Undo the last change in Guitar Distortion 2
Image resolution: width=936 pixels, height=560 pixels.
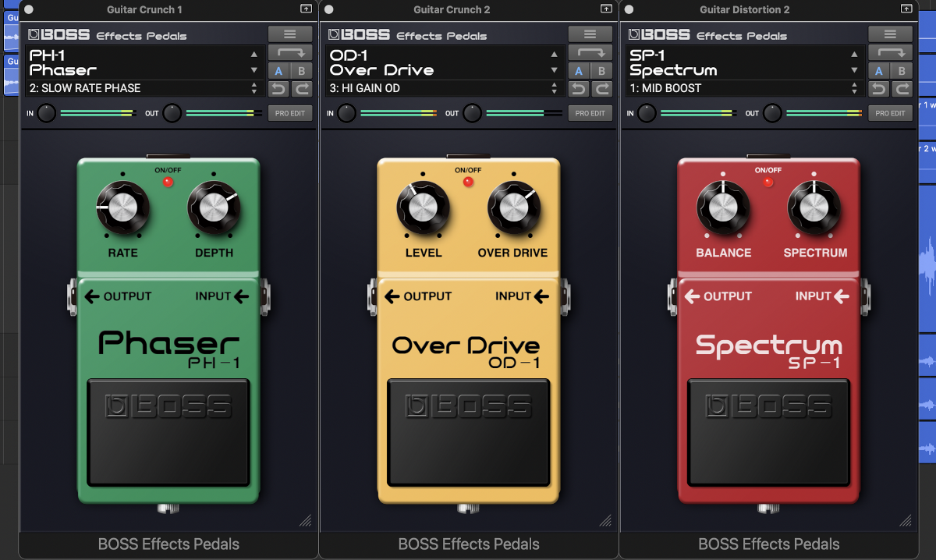(x=878, y=88)
